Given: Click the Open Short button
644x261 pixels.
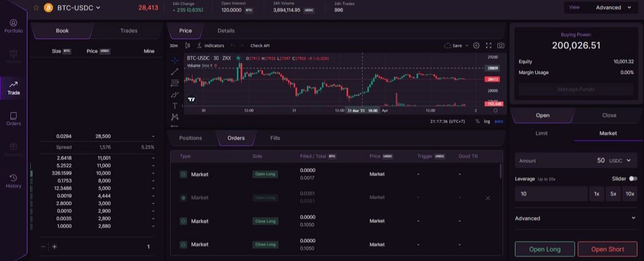Looking at the screenshot, I should [x=607, y=249].
